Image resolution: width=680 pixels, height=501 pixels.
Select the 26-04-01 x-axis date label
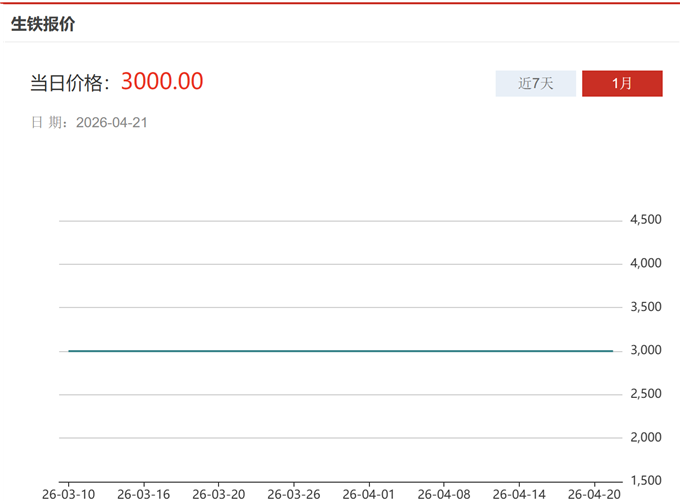click(x=369, y=493)
